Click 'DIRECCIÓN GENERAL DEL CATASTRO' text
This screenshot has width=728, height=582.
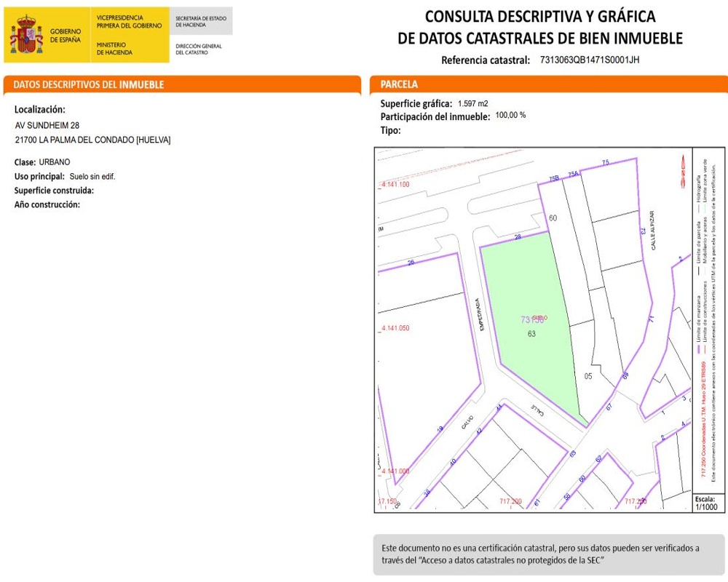199,49
